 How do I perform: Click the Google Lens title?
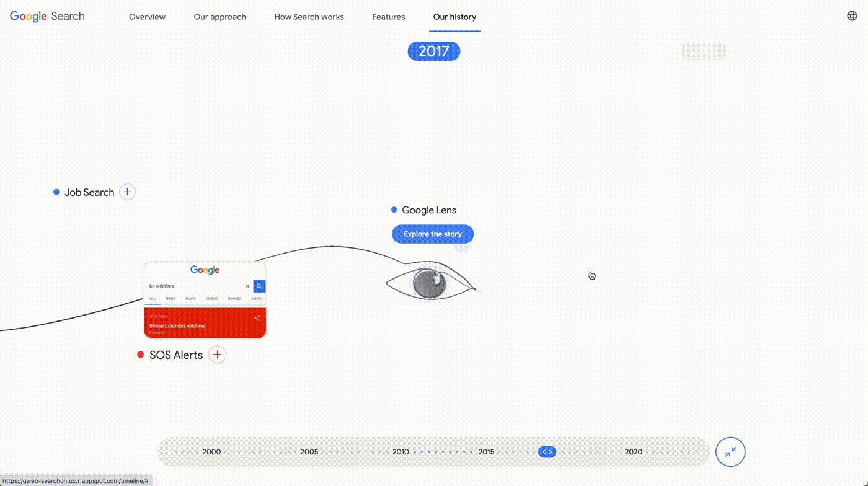pyautogui.click(x=429, y=210)
